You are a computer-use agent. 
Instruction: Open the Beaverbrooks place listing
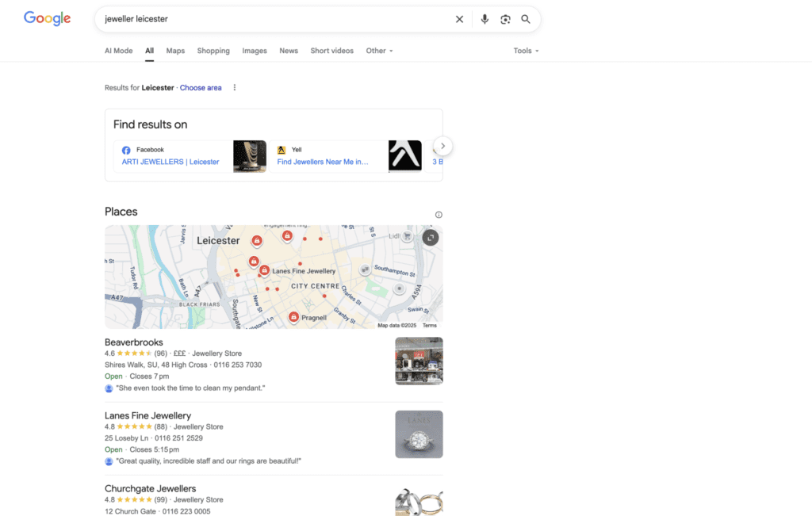pos(134,342)
